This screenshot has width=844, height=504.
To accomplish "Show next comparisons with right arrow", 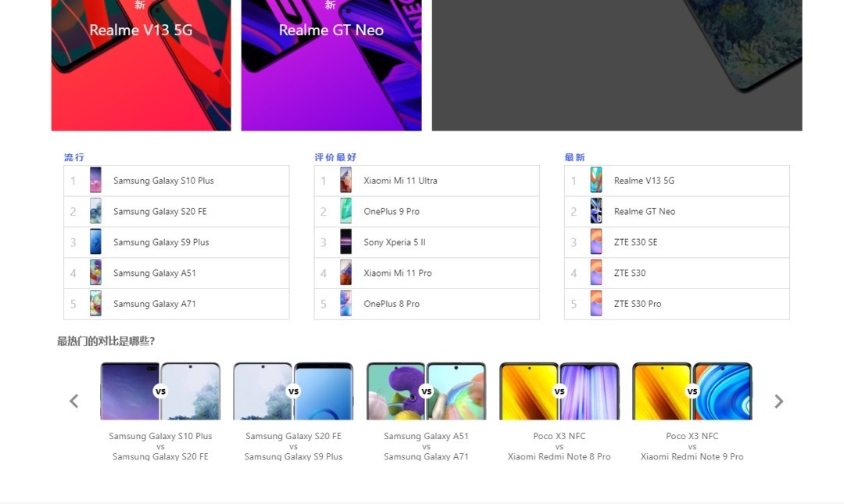I will (x=778, y=401).
